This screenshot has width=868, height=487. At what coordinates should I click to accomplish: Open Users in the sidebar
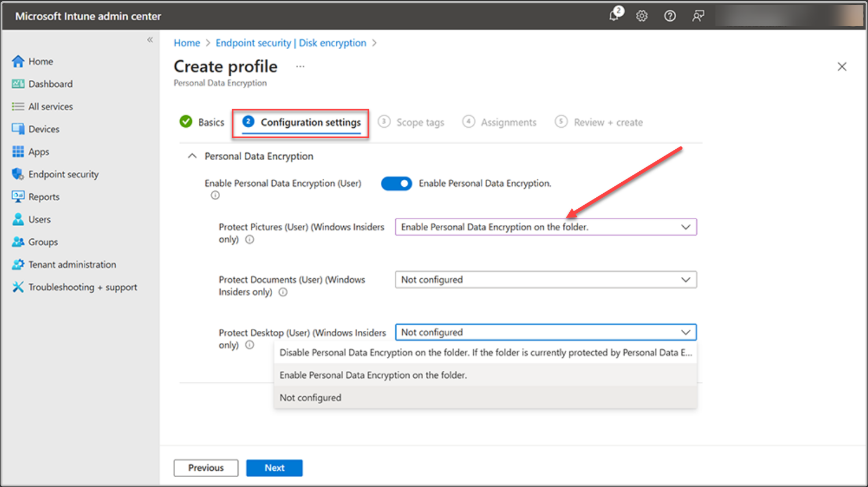[x=39, y=219]
